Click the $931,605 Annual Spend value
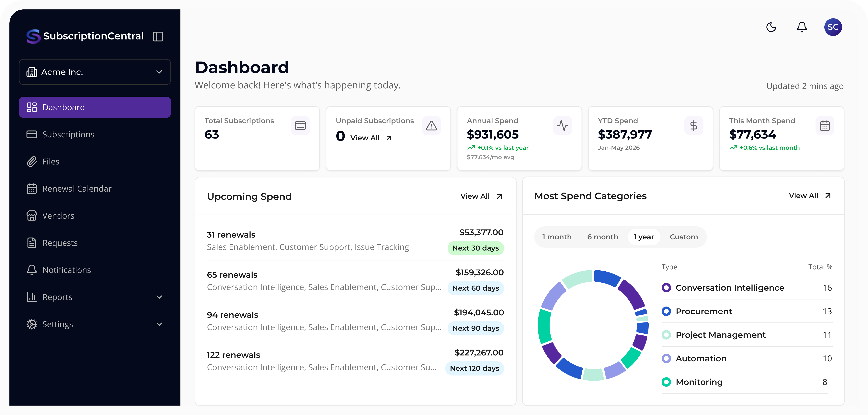This screenshot has height=415, width=868. tap(492, 135)
